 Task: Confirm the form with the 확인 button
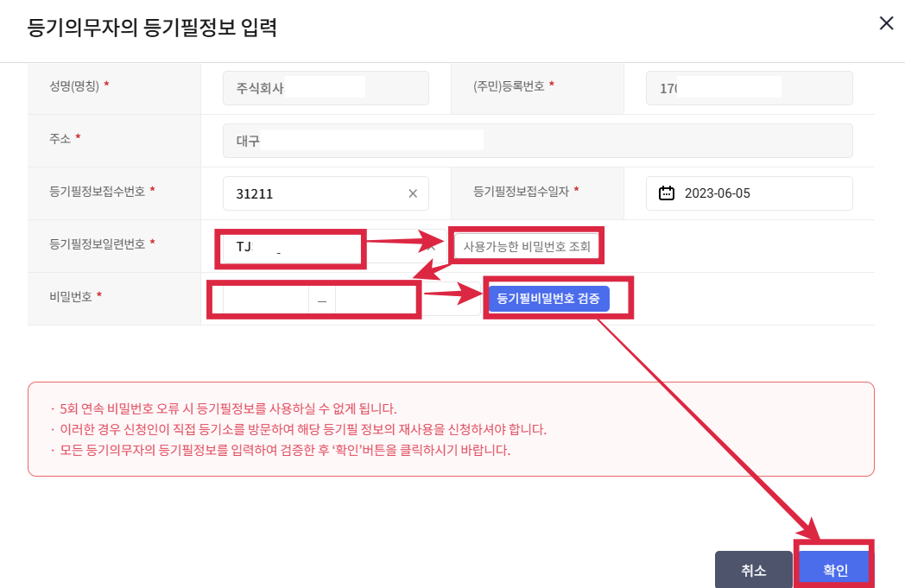833,568
